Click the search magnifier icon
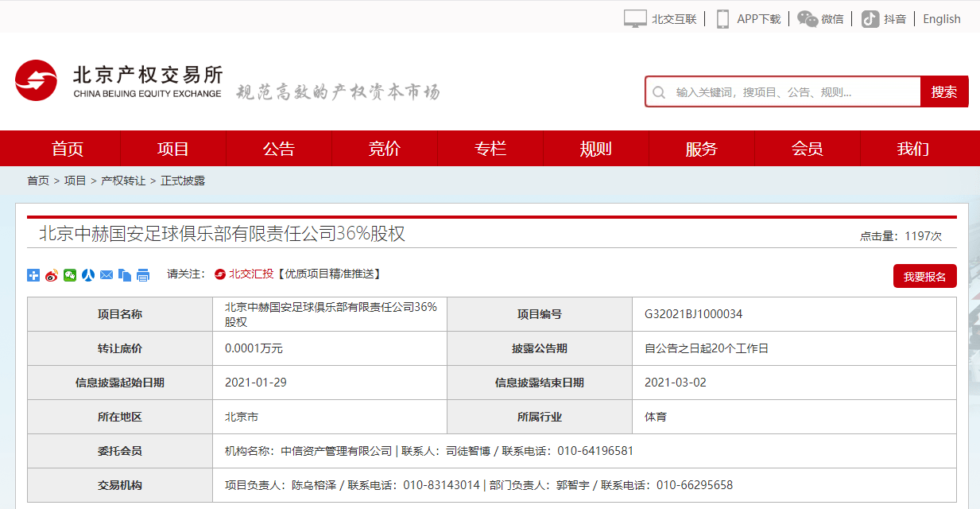This screenshot has width=980, height=509. (x=658, y=92)
